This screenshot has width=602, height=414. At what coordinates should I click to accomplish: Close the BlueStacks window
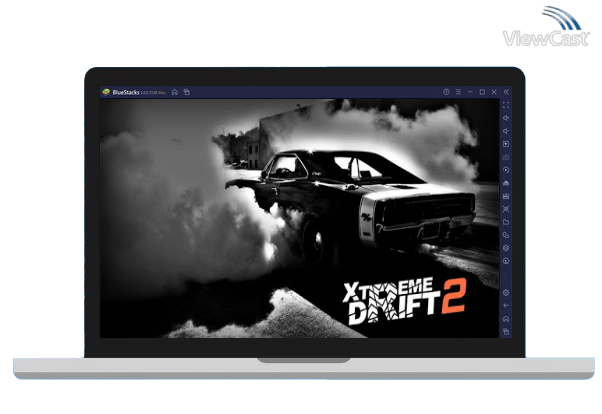(x=494, y=92)
